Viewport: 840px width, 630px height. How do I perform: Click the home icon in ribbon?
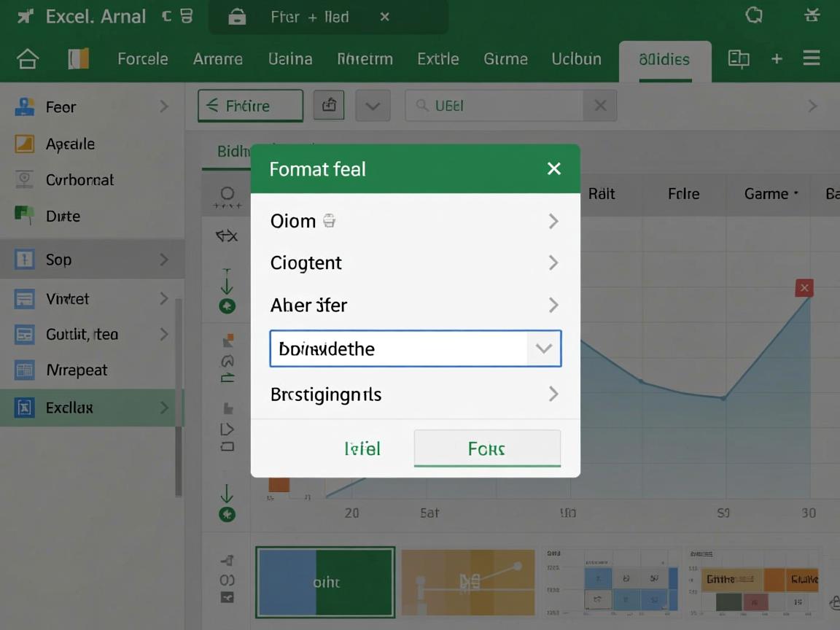tap(28, 59)
